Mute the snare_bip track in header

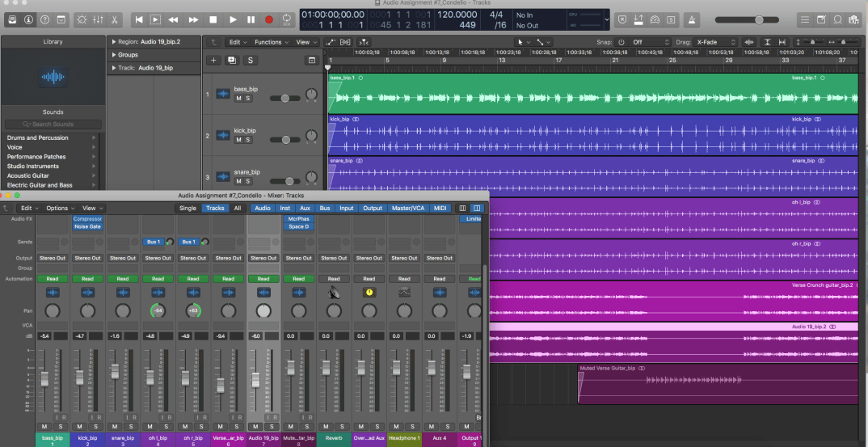point(238,181)
